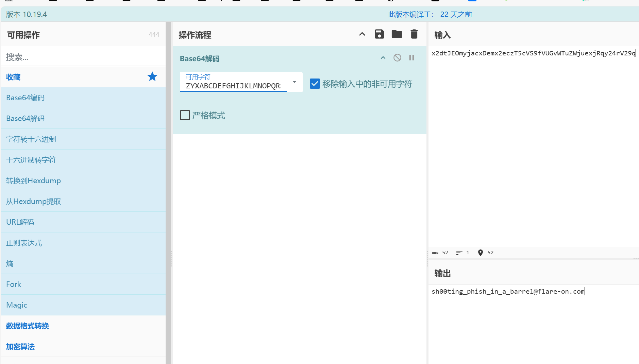Expand the 加密算法 category
The height and width of the screenshot is (364, 639).
click(x=20, y=347)
